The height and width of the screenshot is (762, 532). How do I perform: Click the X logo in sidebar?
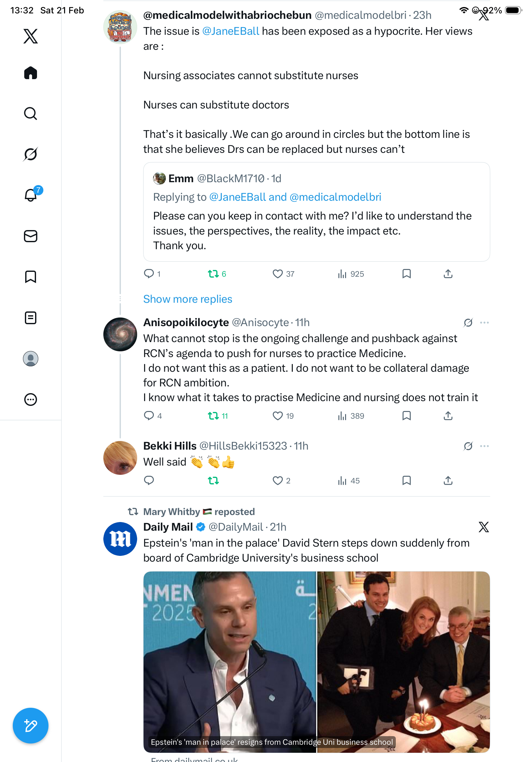[x=31, y=36]
